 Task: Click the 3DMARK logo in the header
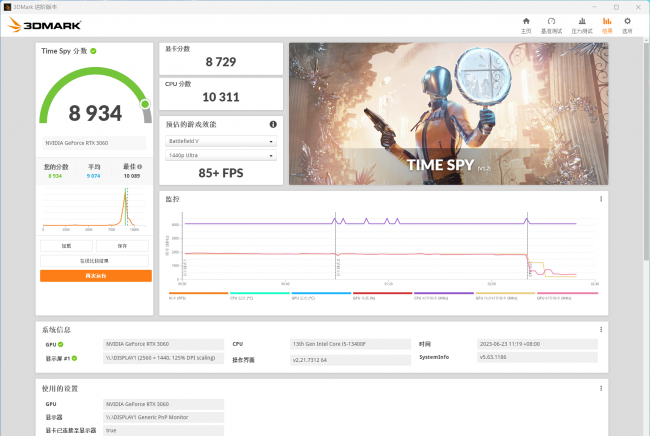pos(44,25)
